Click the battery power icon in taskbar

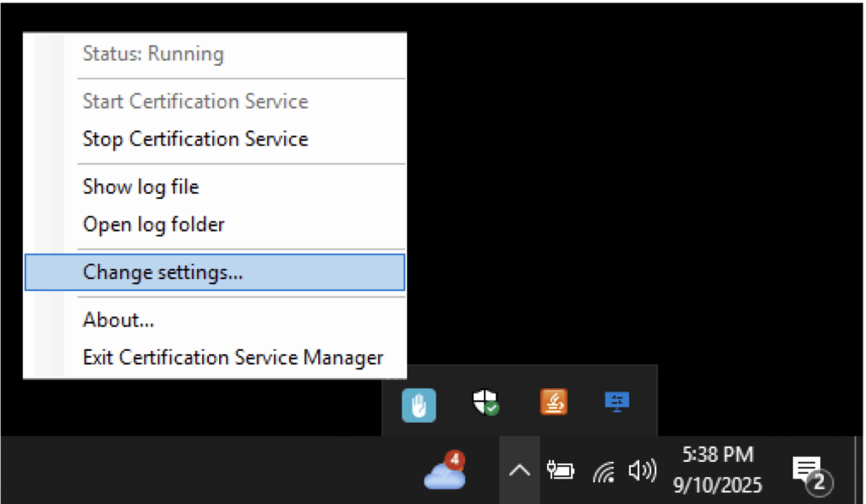(560, 471)
